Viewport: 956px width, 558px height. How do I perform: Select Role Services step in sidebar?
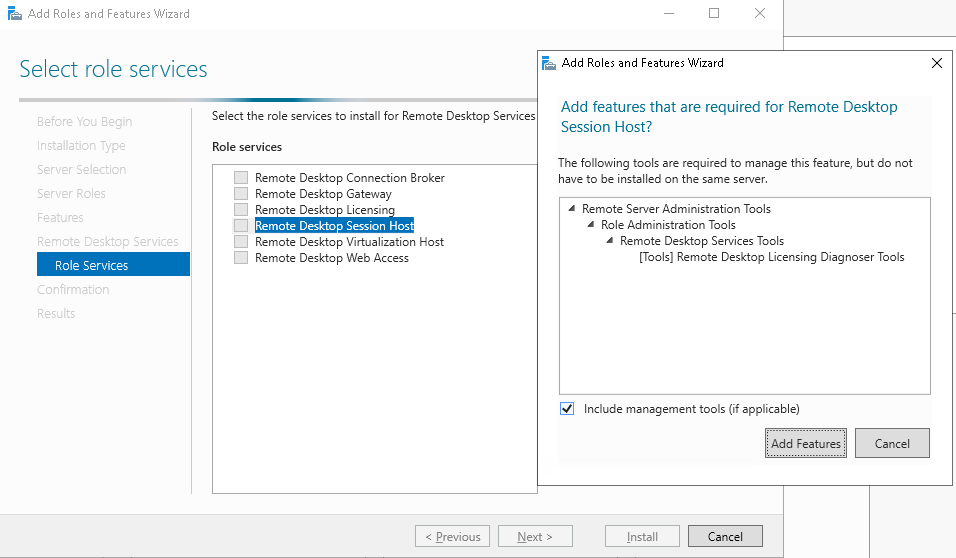113,265
